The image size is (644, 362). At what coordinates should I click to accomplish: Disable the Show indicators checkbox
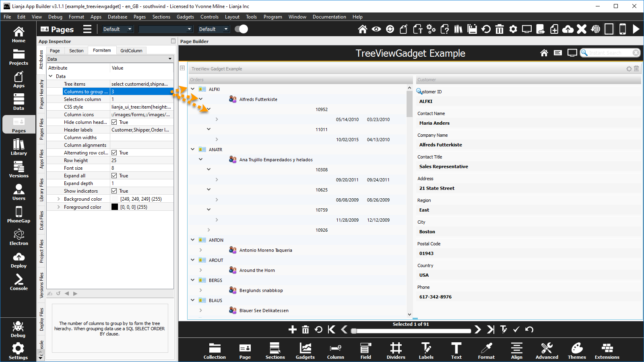[x=114, y=191]
